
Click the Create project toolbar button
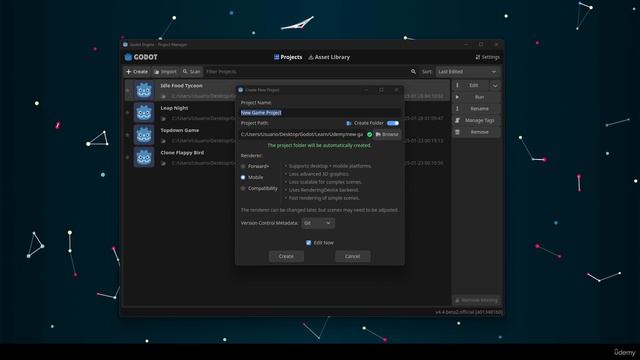pos(137,71)
